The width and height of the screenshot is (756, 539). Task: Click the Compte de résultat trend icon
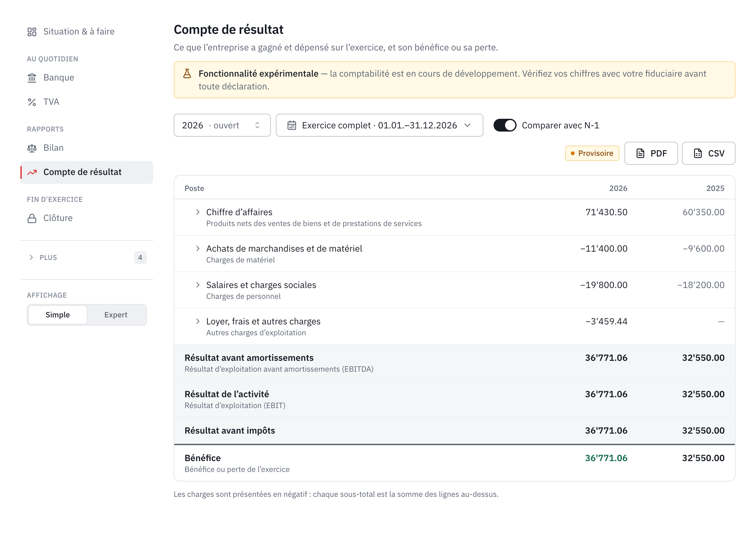click(x=32, y=172)
